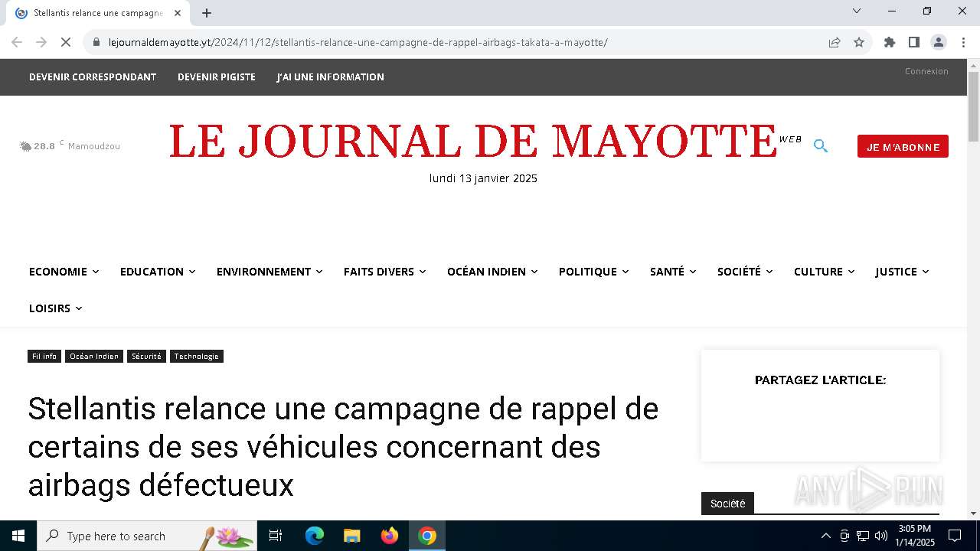
Task: Expand the POLITIQUE menu
Action: [x=593, y=272]
